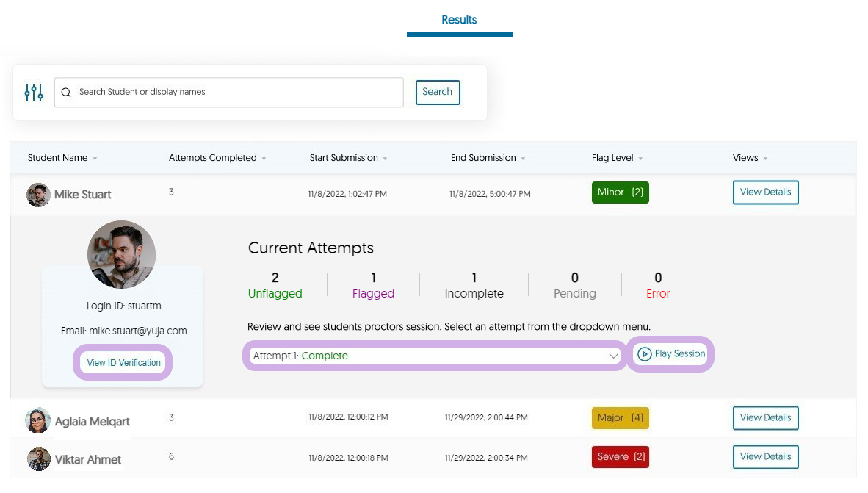The width and height of the screenshot is (868, 493).
Task: View Details for Mike Stuart
Action: pyautogui.click(x=765, y=192)
